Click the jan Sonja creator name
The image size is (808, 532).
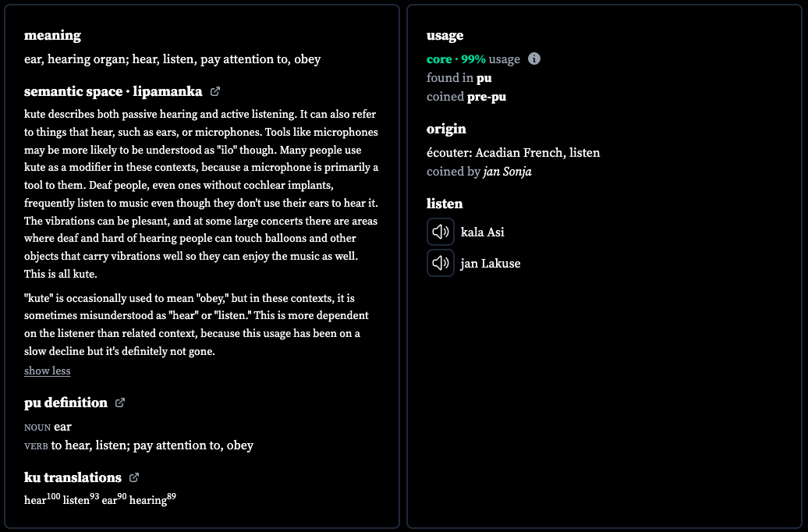click(507, 171)
